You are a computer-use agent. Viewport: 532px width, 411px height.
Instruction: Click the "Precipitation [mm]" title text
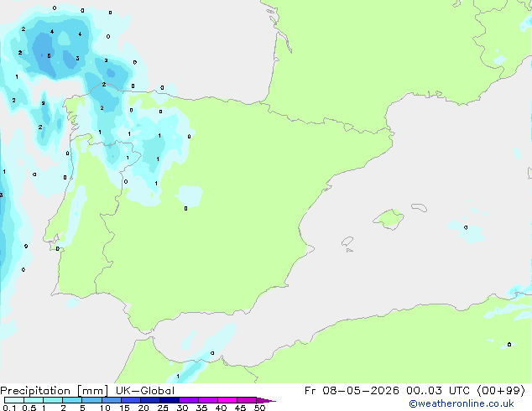pyautogui.click(x=55, y=391)
